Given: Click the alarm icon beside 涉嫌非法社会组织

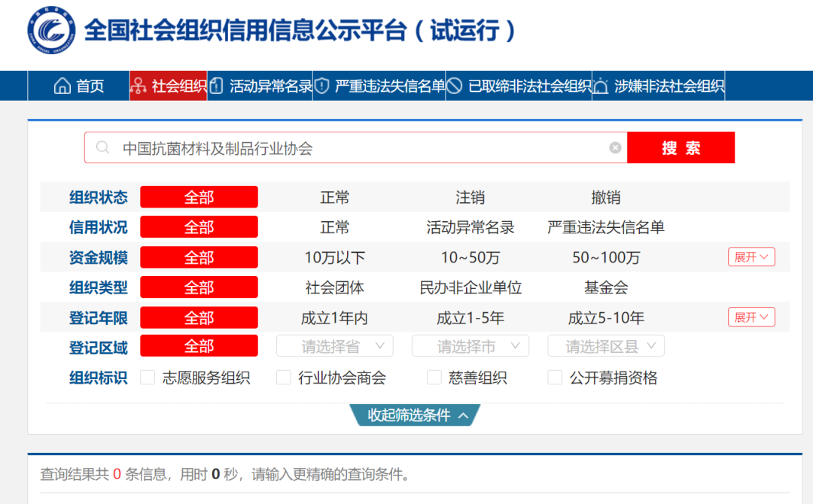Looking at the screenshot, I should (x=599, y=86).
